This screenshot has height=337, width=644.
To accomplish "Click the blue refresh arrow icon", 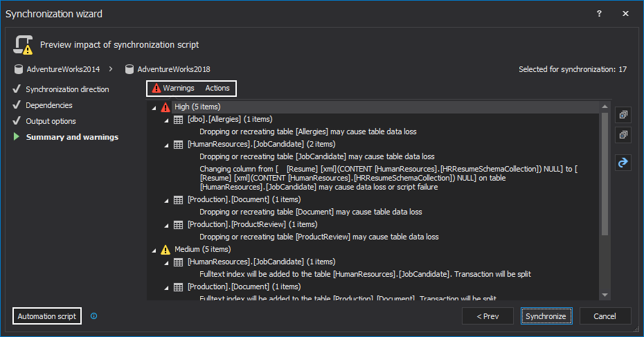I will click(x=623, y=163).
